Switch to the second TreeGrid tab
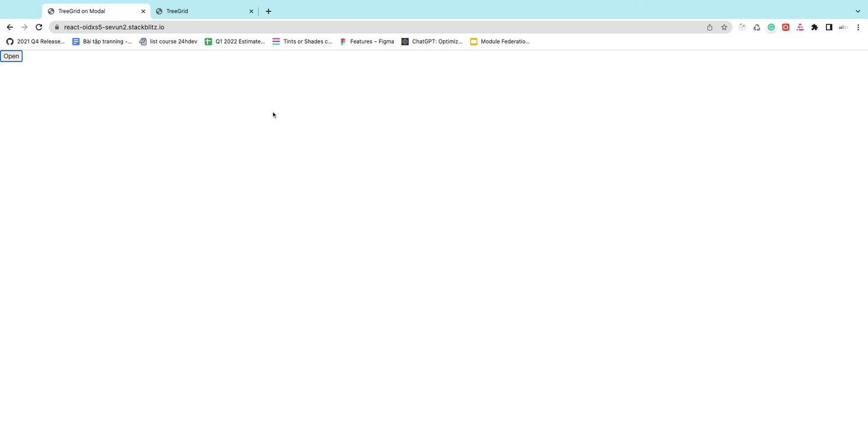This screenshot has width=868, height=426. (x=205, y=11)
